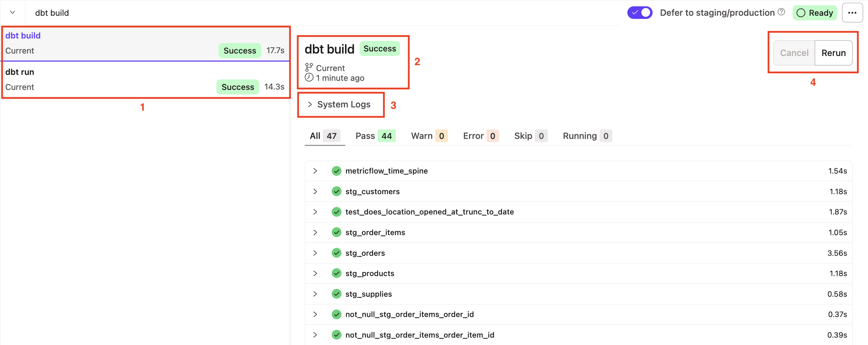Expand the stg_customers result row
This screenshot has height=345, width=868.
[315, 191]
